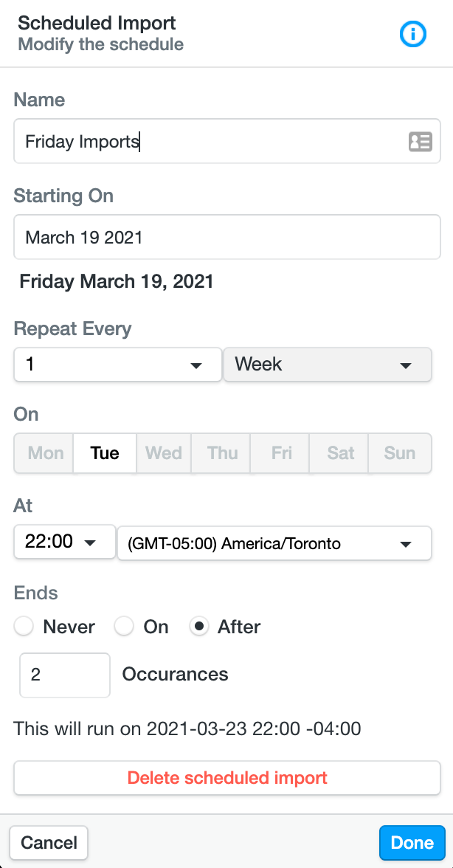Screen dimensions: 453x868
Task: Click the contact card icon in Name field
Action: (420, 142)
